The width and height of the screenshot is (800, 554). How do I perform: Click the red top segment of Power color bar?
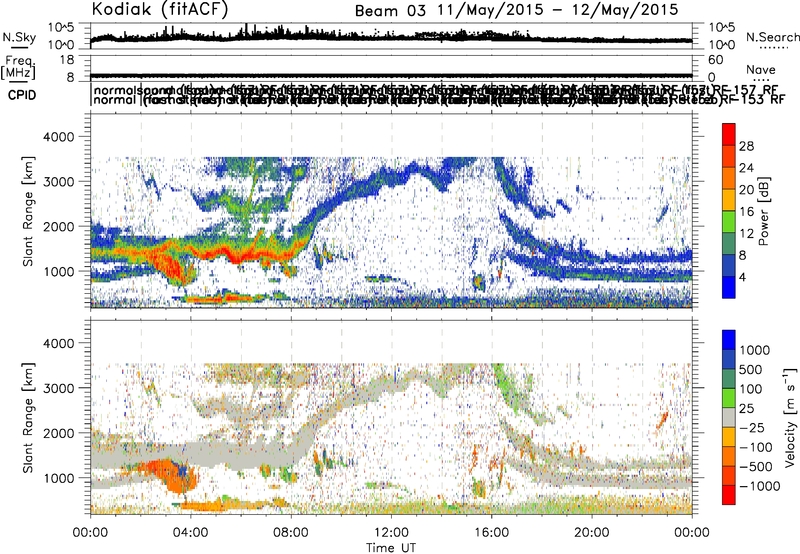729,134
